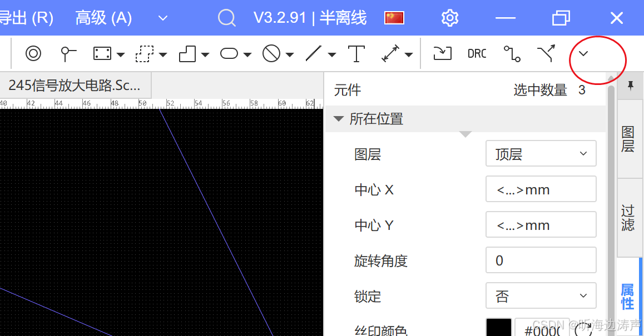Select the differential pair routing tool
Screen dimensions: 644x336
point(546,53)
